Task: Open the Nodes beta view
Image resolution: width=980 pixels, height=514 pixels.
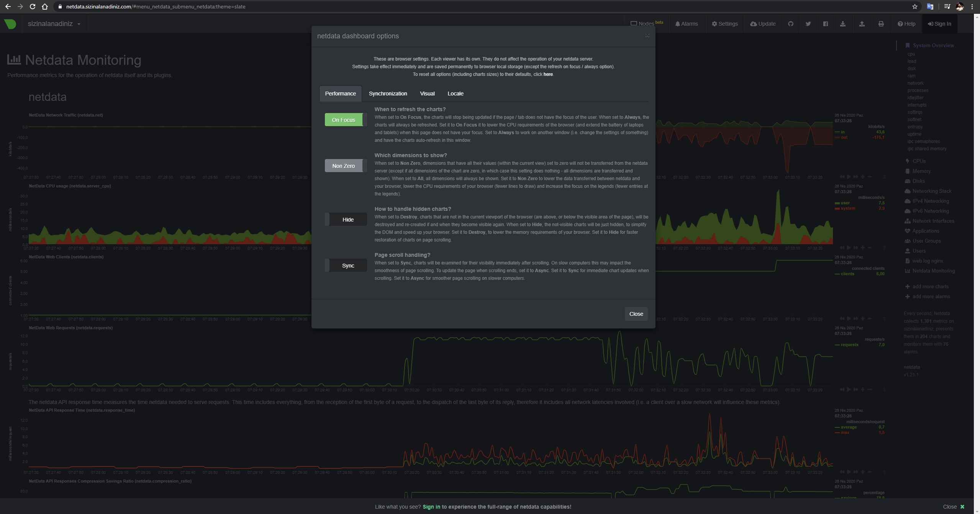Action: tap(647, 23)
